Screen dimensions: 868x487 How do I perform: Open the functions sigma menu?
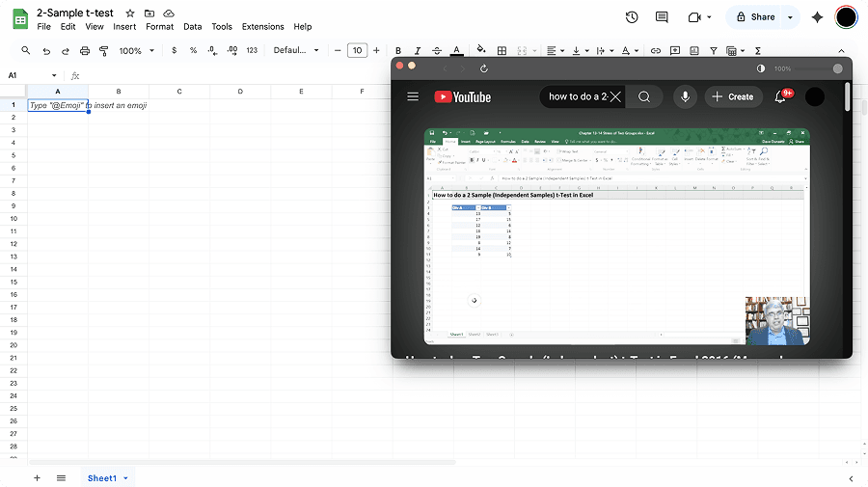click(x=758, y=51)
